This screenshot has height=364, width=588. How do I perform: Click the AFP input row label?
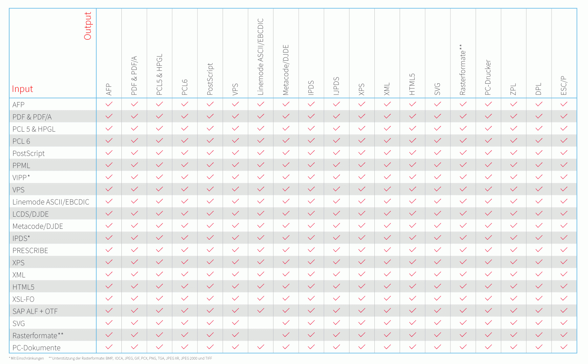pos(18,105)
